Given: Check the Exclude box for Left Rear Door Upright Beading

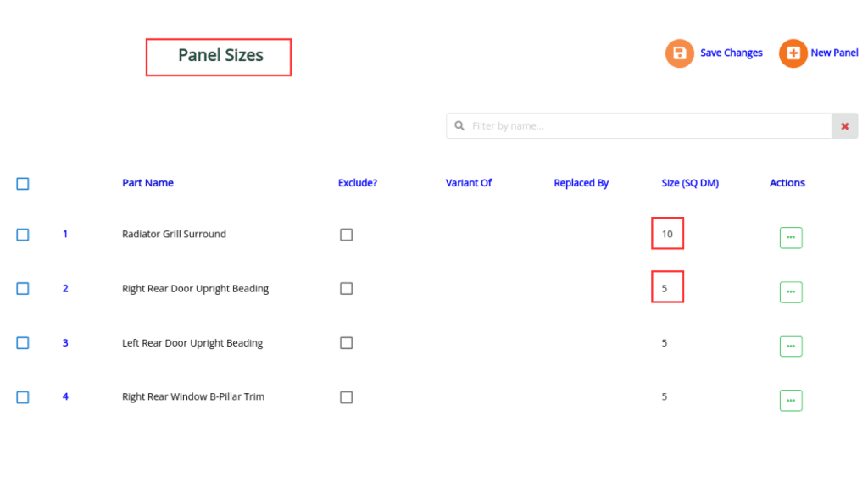Looking at the screenshot, I should coord(346,342).
